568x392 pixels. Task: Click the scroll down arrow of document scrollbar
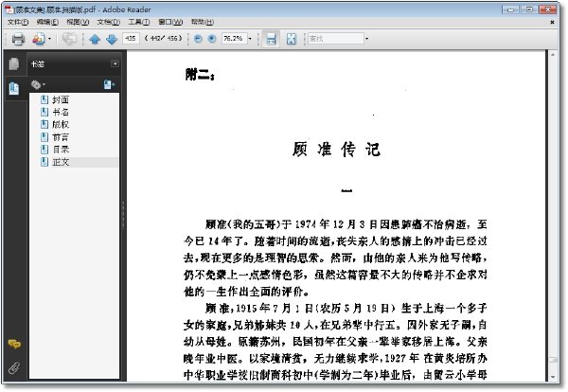[x=553, y=377]
